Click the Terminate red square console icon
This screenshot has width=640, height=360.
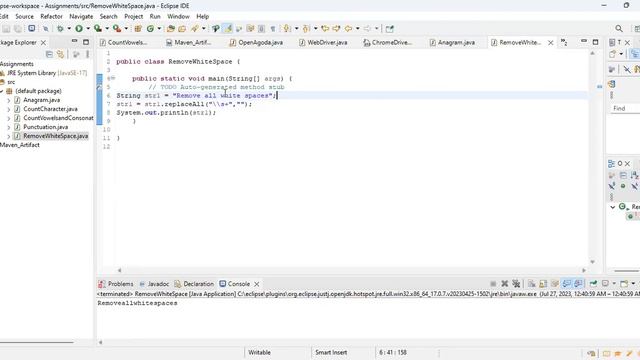[x=493, y=284]
